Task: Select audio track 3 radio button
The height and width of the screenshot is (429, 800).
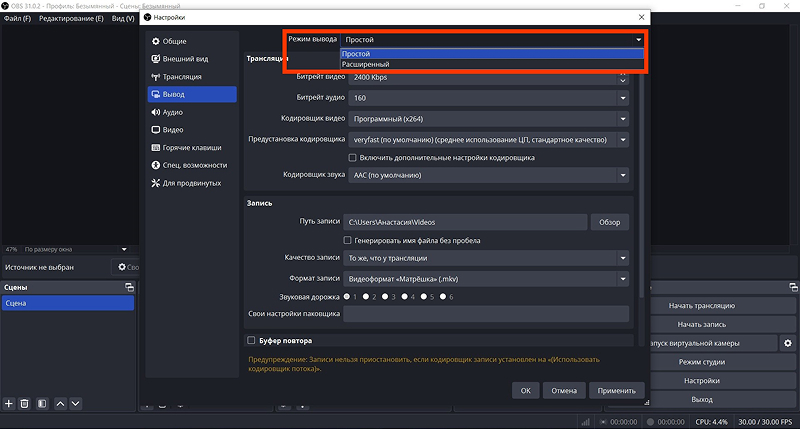Action: [x=385, y=296]
